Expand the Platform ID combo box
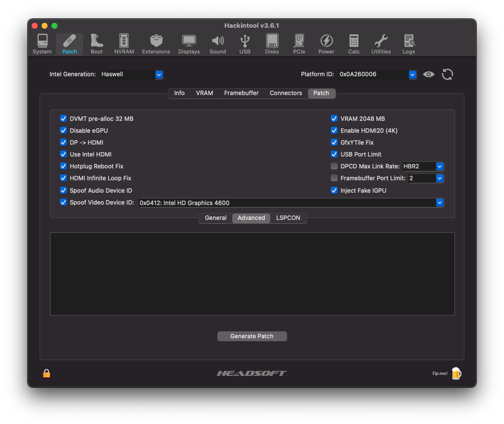Screen dimensions: 504x424 pyautogui.click(x=412, y=74)
